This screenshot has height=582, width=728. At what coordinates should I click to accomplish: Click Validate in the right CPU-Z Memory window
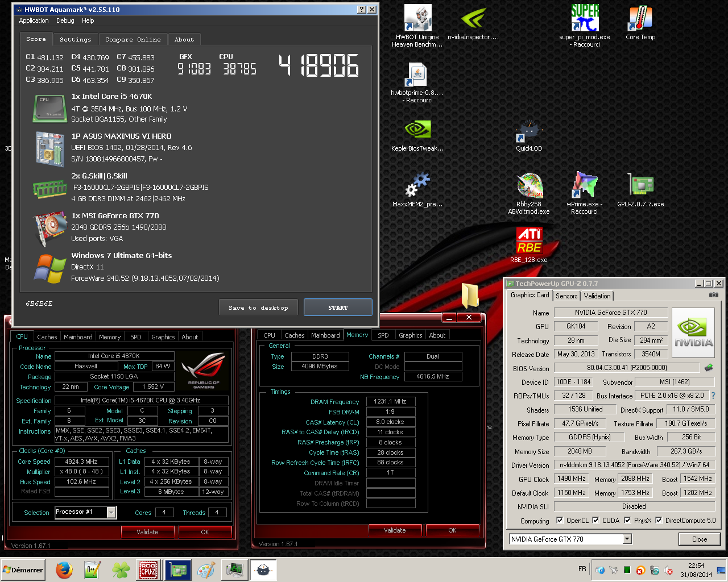395,530
